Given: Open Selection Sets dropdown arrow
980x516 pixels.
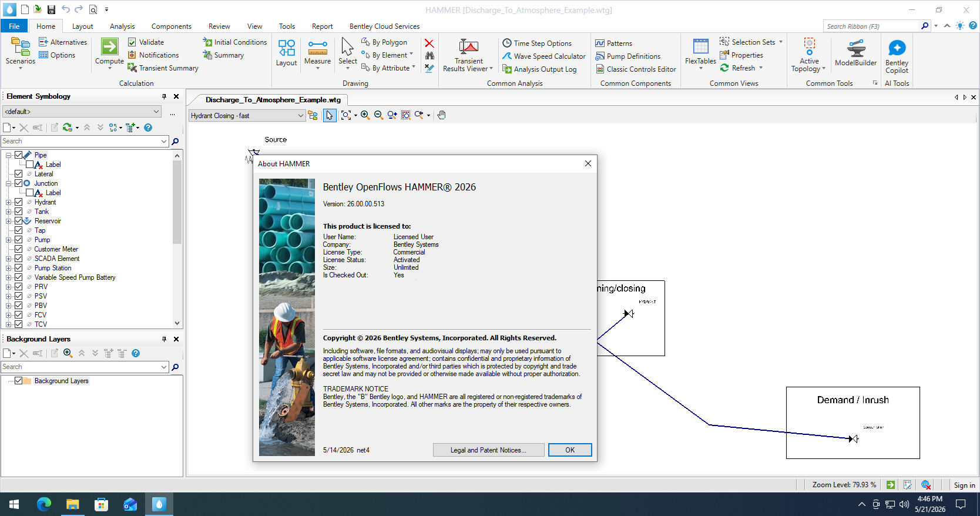Looking at the screenshot, I should (x=780, y=42).
